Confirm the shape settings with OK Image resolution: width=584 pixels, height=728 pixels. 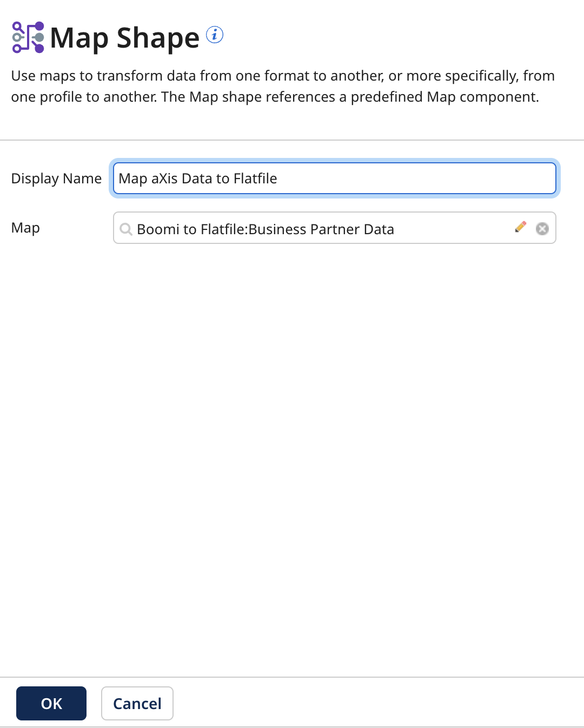51,703
